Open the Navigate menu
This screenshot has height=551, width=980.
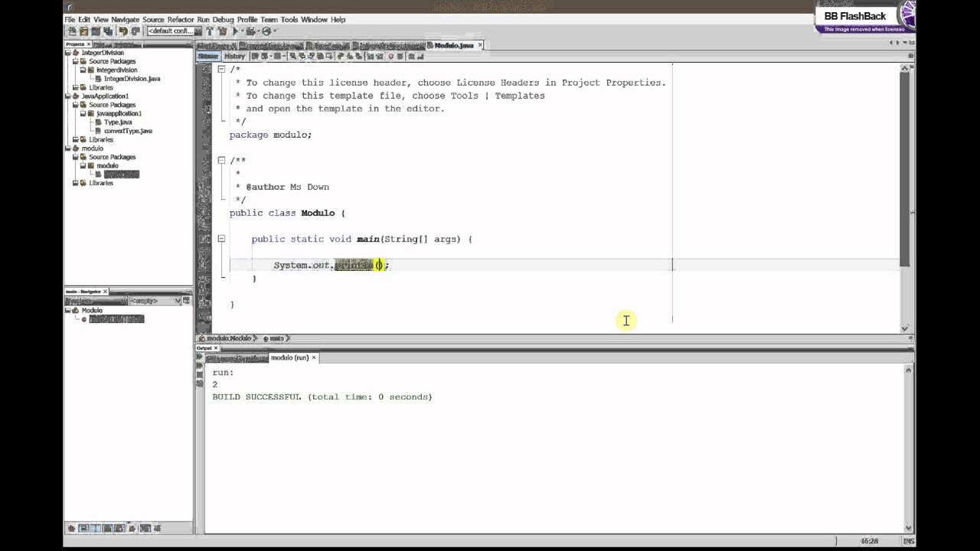click(x=126, y=19)
